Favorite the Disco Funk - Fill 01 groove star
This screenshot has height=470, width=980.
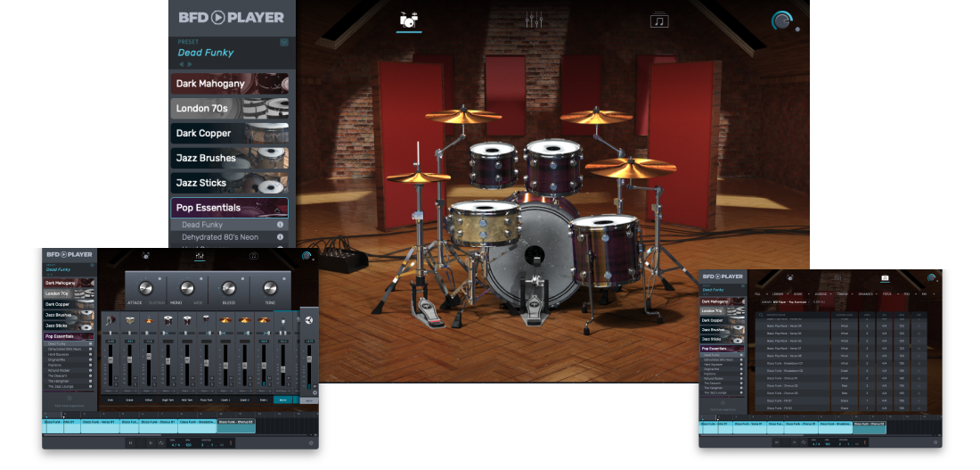(919, 400)
